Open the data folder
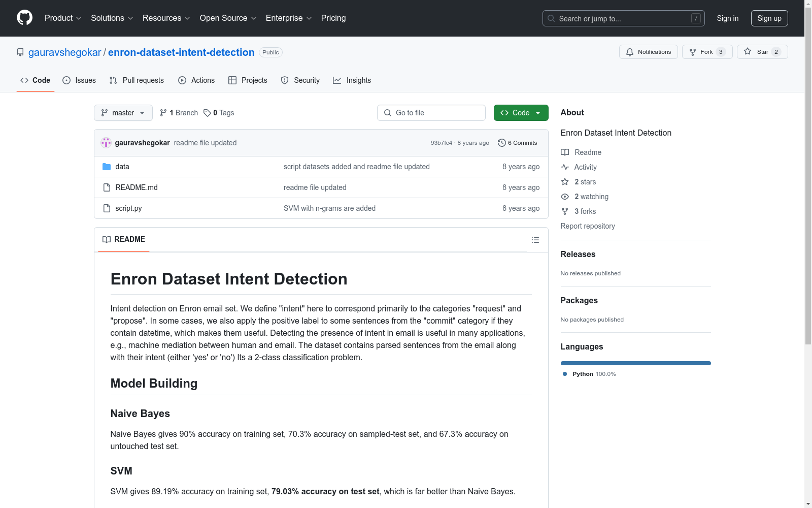This screenshot has width=812, height=508. (x=122, y=167)
